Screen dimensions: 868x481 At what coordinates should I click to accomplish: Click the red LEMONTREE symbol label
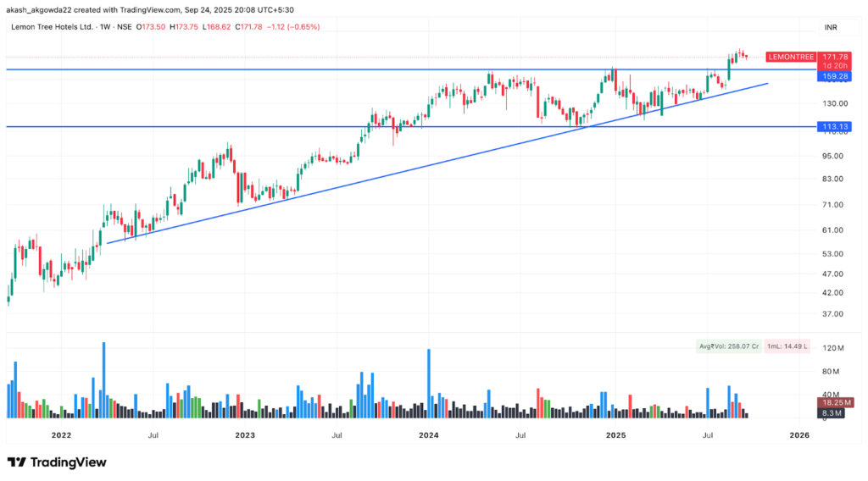coord(790,57)
